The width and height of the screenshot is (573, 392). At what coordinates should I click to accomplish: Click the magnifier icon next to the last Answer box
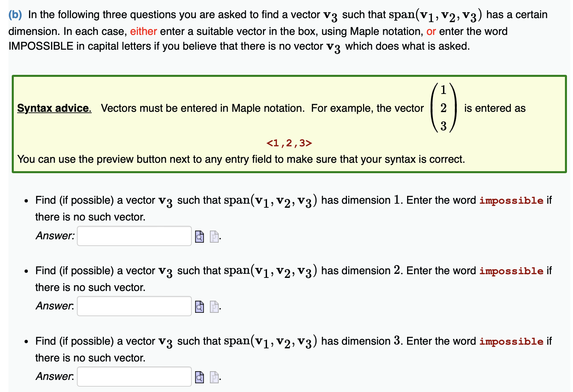click(x=200, y=377)
